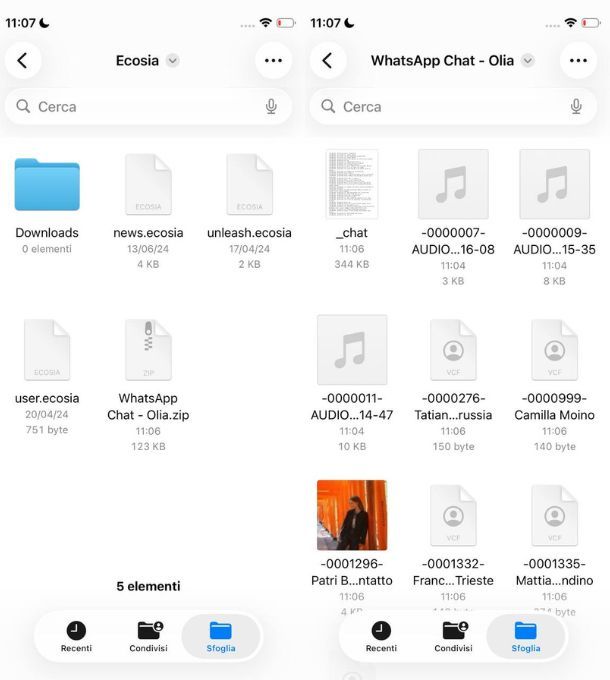Image resolution: width=610 pixels, height=680 pixels.
Task: Select the Condivisi tab in Ecosia screen
Action: pyautogui.click(x=148, y=636)
